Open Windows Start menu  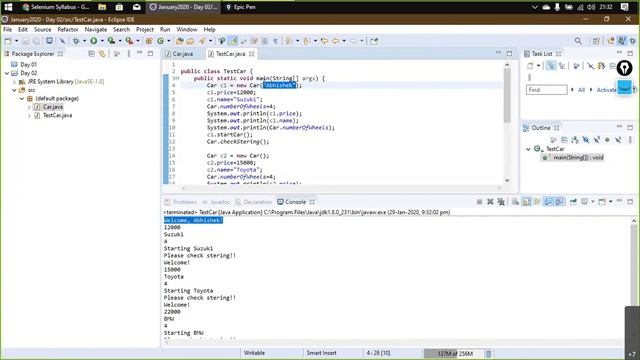pyautogui.click(x=8, y=7)
